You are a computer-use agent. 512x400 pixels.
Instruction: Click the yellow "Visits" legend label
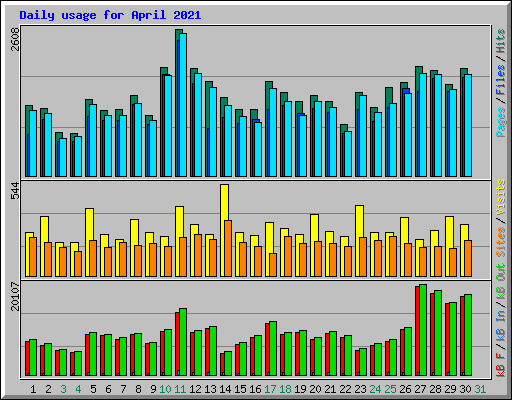501,197
